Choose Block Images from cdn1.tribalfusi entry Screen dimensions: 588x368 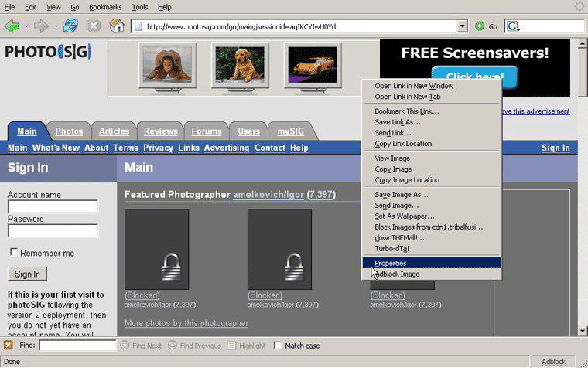[431, 227]
